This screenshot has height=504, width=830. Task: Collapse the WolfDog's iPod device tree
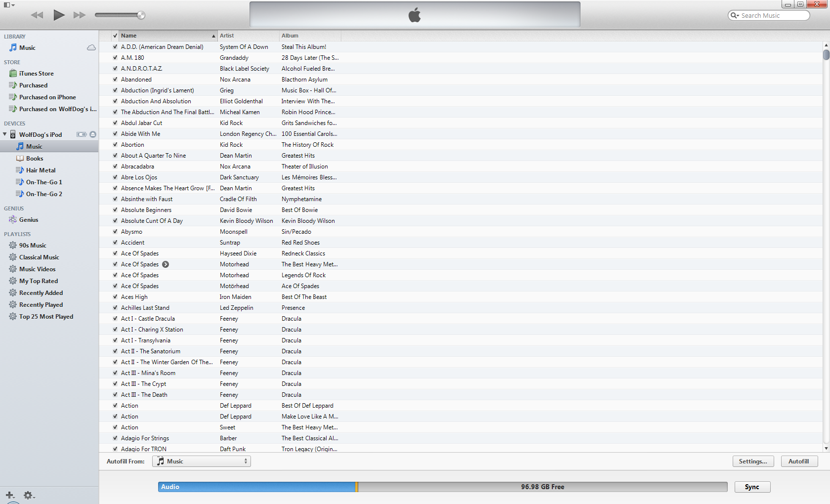pyautogui.click(x=5, y=134)
